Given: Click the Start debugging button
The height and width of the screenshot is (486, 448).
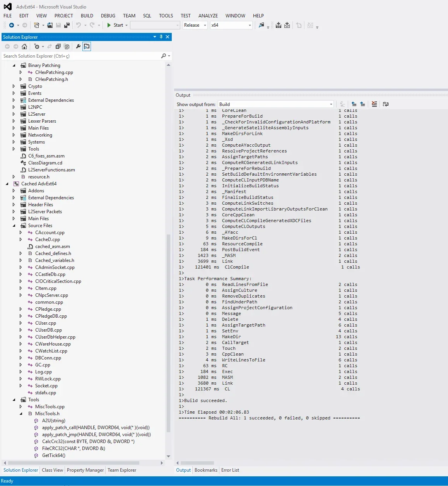Looking at the screenshot, I should [115, 25].
